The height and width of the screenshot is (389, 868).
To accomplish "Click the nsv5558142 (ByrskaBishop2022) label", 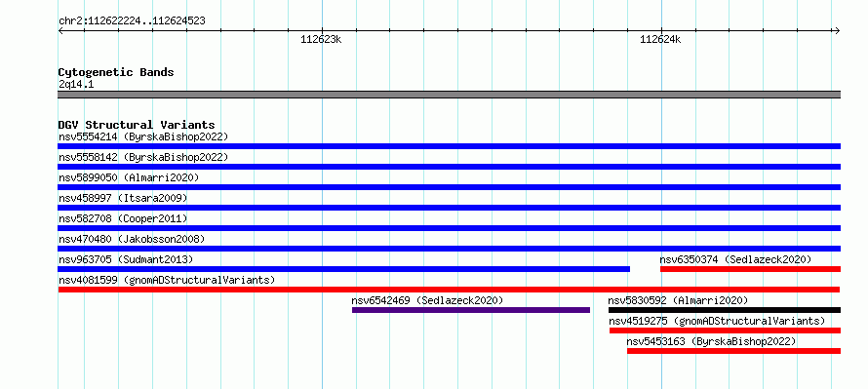I will coord(143,157).
